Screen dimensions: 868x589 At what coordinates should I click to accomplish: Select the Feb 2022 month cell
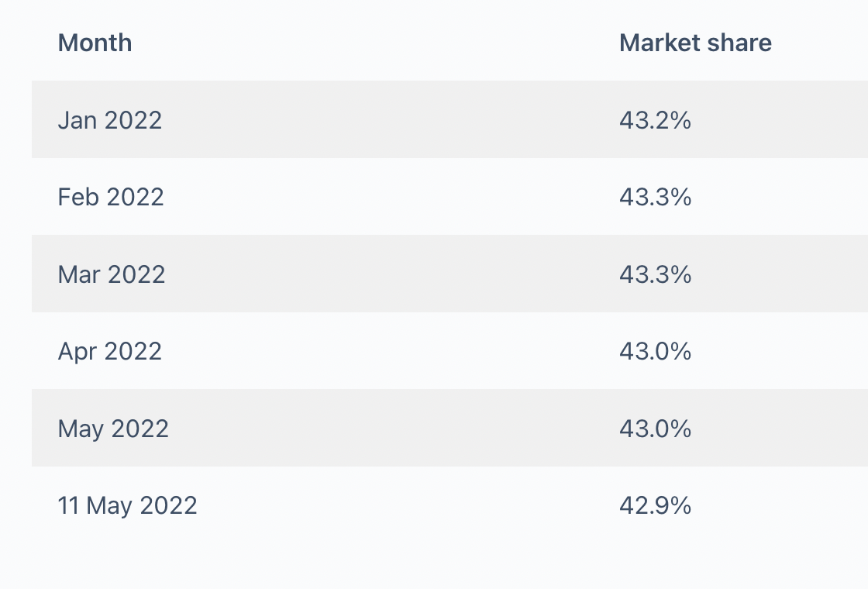[111, 197]
